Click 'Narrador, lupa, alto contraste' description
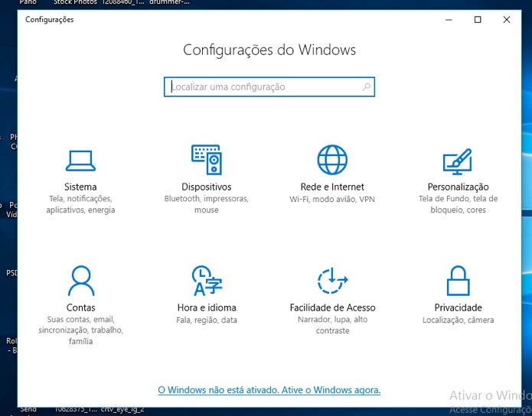The width and height of the screenshot is (532, 416). tap(332, 325)
